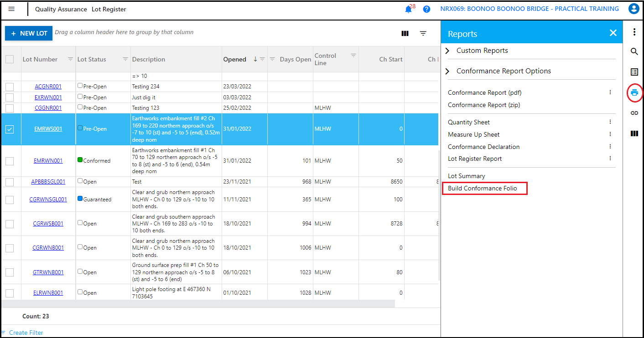644x338 pixels.
Task: Uncheck the EMRWS001 row checkbox
Action: [x=10, y=129]
